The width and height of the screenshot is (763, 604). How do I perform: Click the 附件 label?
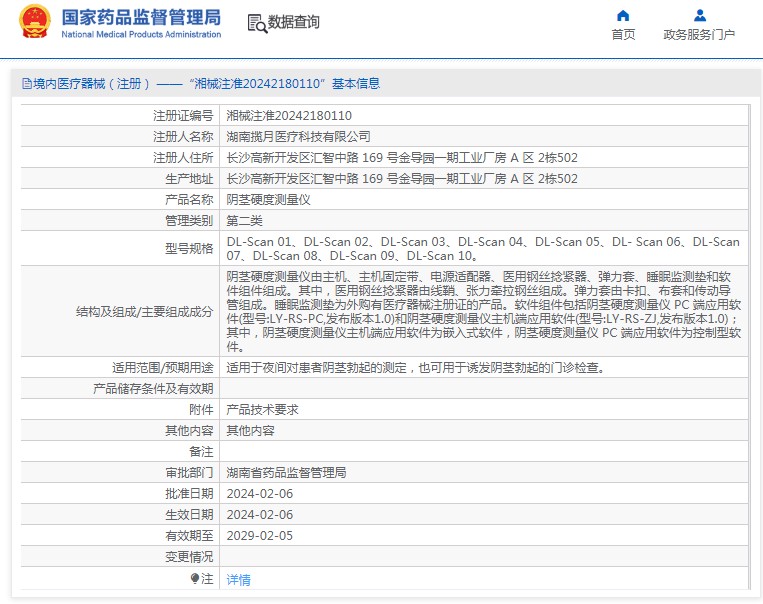click(201, 410)
